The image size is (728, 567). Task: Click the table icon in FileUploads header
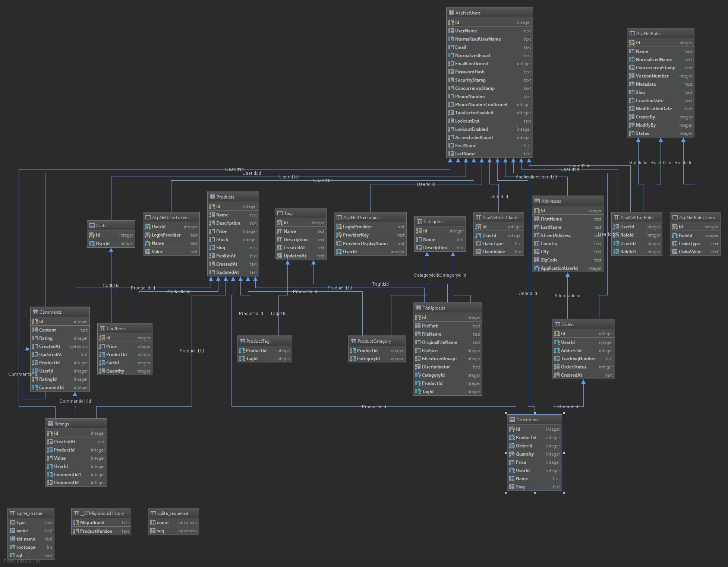(x=418, y=308)
